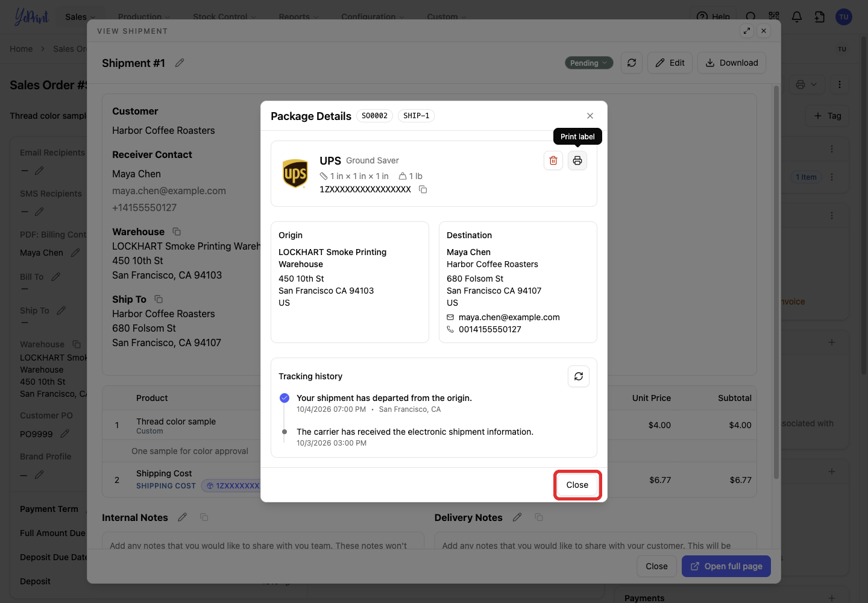
Task: Click Close in the Package Details dialog
Action: tap(577, 485)
